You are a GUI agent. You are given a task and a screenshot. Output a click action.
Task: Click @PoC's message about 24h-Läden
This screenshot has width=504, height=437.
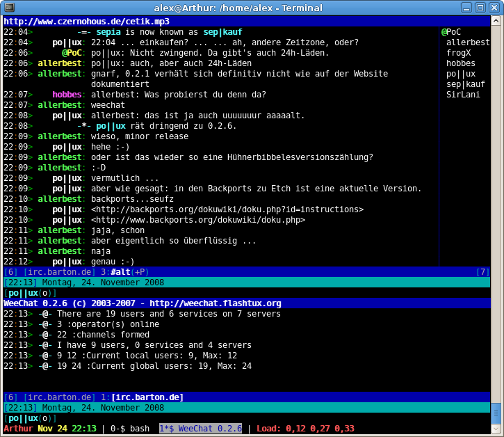210,53
